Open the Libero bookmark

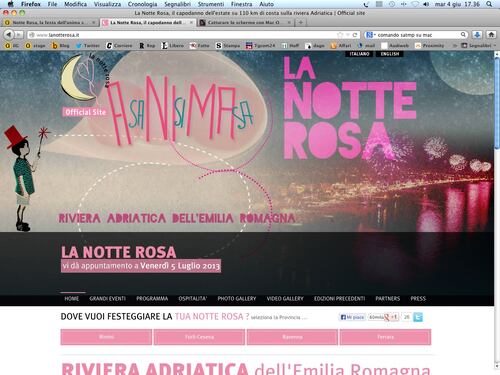pyautogui.click(x=172, y=46)
